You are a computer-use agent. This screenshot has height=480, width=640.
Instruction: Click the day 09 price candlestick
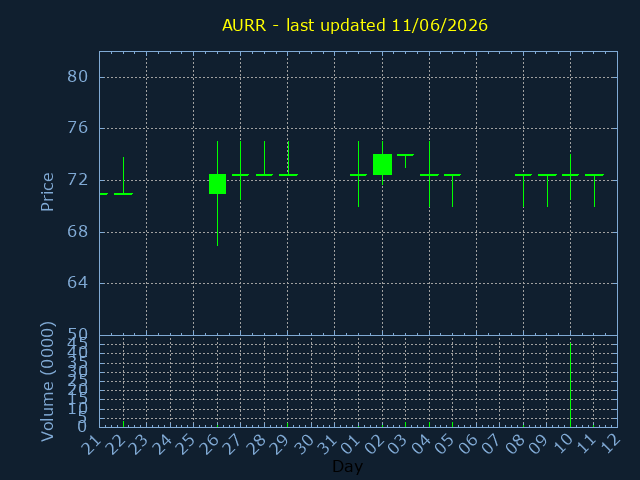coord(547,190)
